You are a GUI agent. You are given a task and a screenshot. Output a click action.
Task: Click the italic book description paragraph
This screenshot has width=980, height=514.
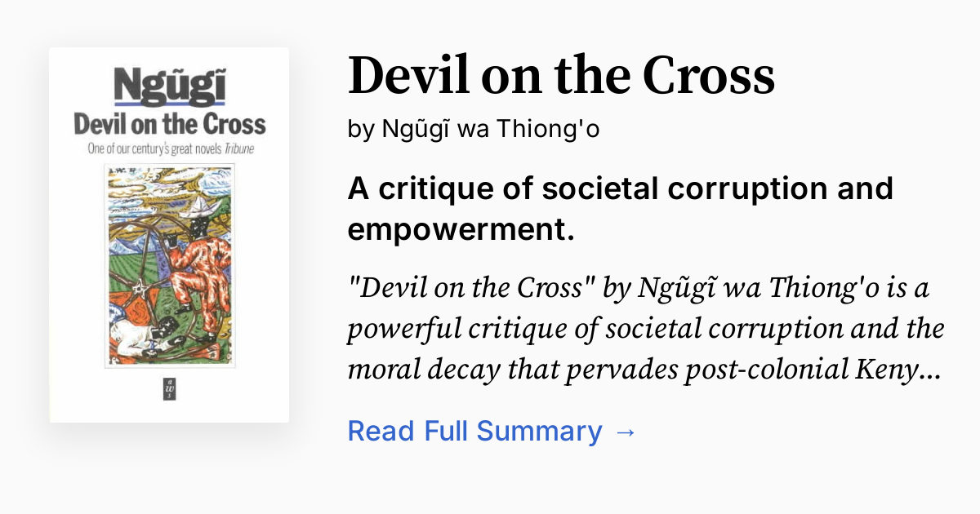(645, 329)
